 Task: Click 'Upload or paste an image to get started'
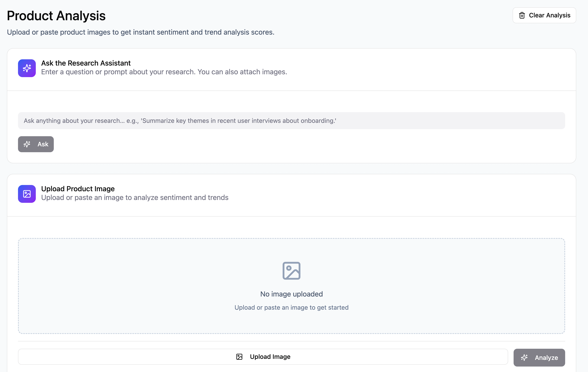point(291,307)
